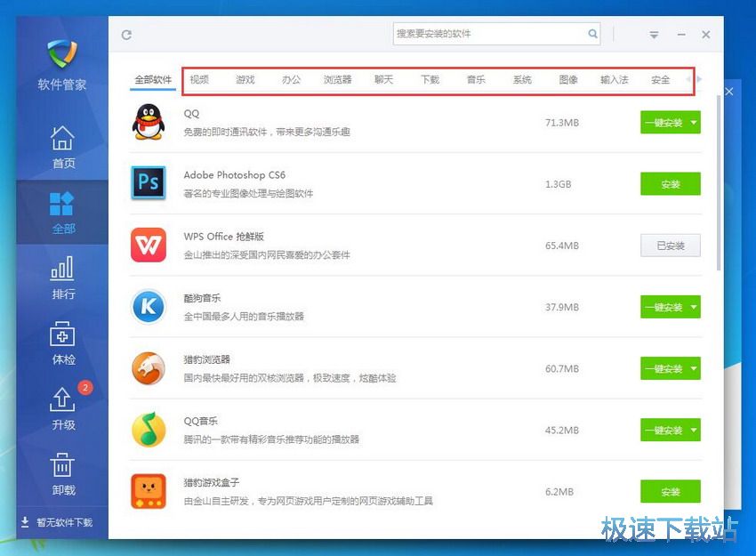The width and height of the screenshot is (756, 556).
Task: Open the 首页 home sidebar icon
Action: coord(62,138)
